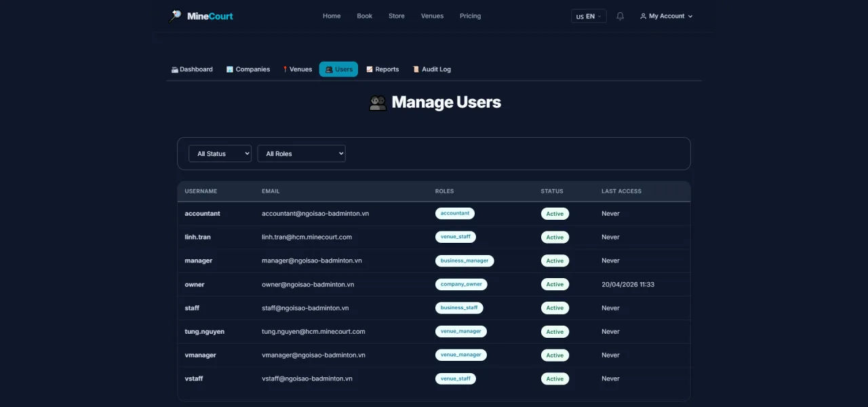868x407 pixels.
Task: Click the USERNAME column header
Action: click(201, 191)
